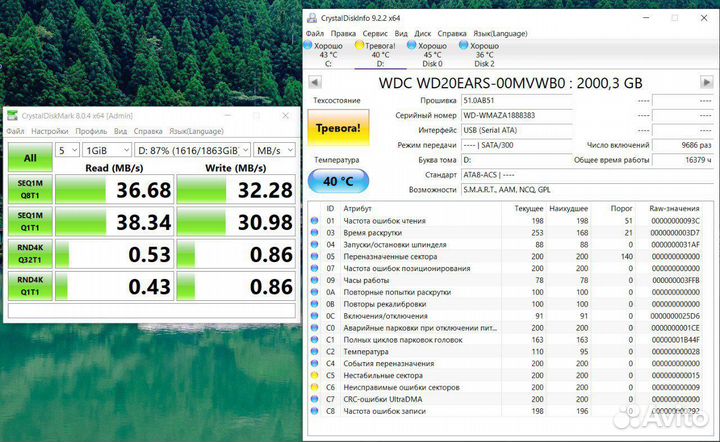This screenshot has height=442, width=720.
Task: Open Справка menu in CrystalDiskMark
Action: (148, 131)
